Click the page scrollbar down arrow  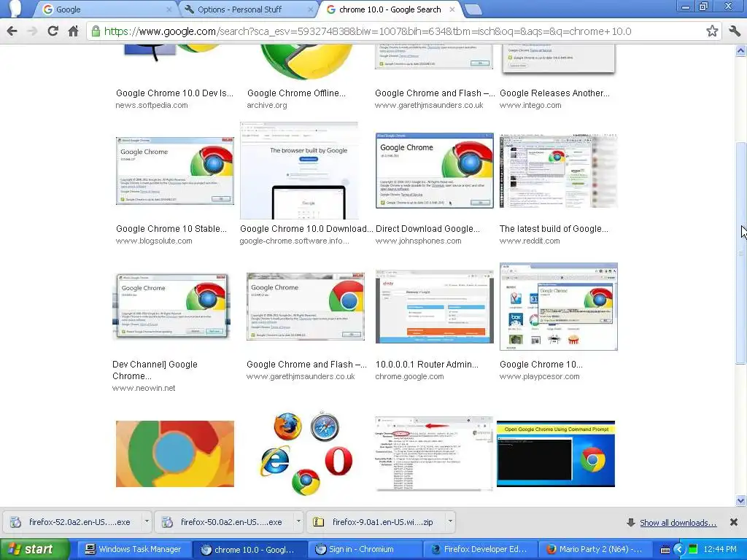click(x=741, y=500)
